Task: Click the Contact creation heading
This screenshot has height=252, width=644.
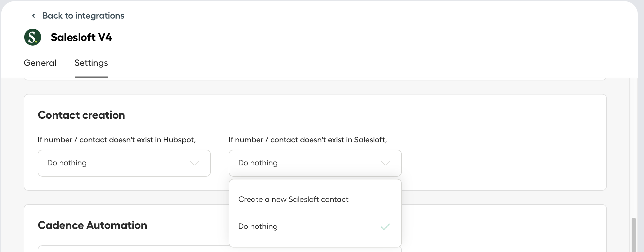Action: (x=81, y=115)
